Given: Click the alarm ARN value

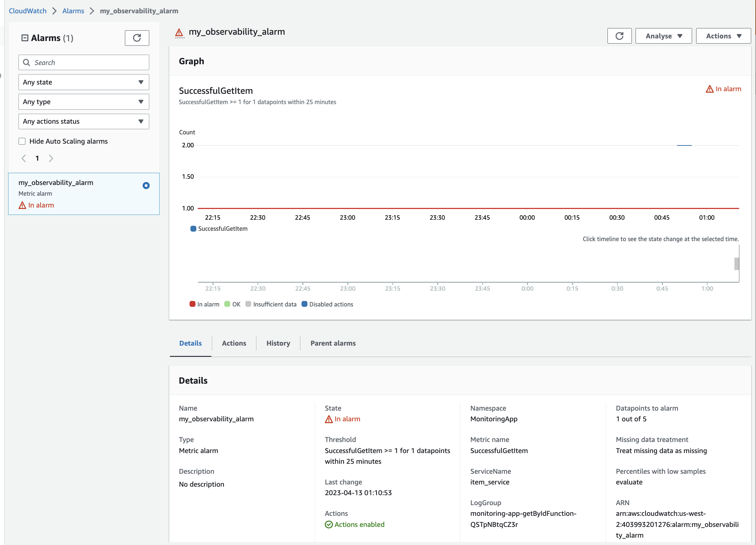Looking at the screenshot, I should click(677, 525).
